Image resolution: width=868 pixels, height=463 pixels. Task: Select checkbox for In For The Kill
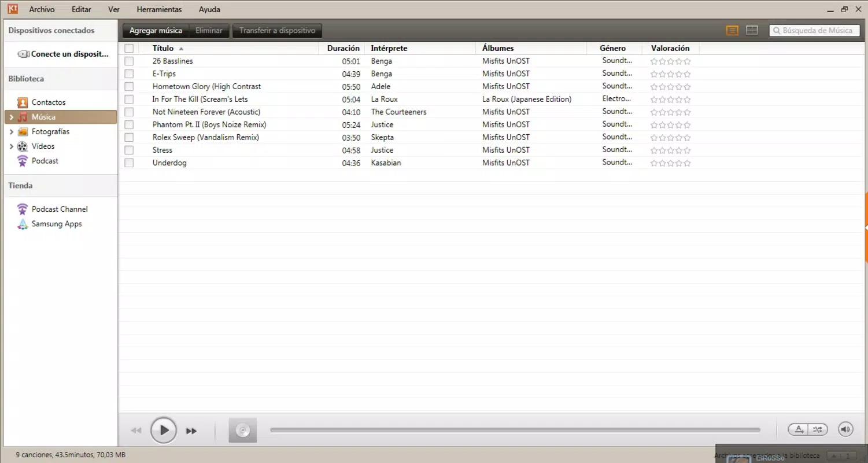point(129,100)
